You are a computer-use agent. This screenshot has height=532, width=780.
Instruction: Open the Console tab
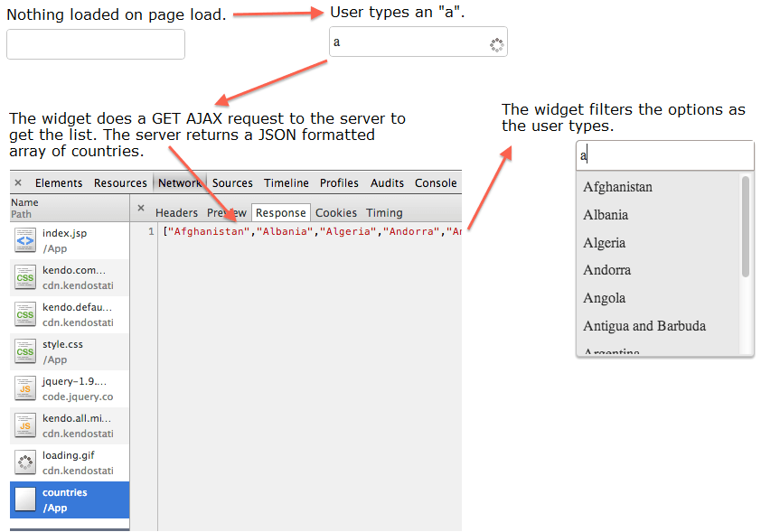436,182
